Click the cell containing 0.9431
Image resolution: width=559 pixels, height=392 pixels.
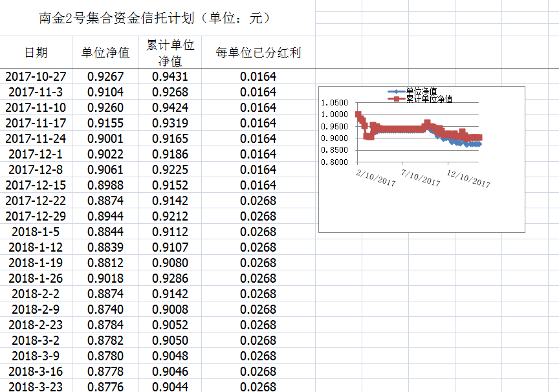(x=170, y=76)
